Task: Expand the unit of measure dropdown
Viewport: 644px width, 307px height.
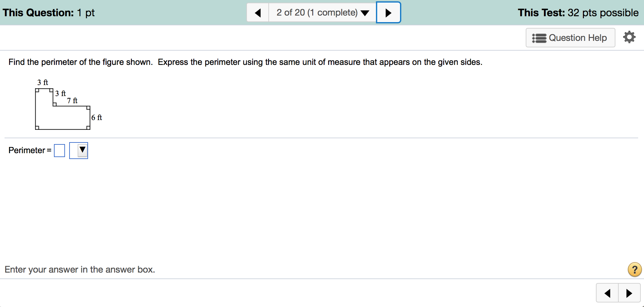Action: pyautogui.click(x=79, y=151)
